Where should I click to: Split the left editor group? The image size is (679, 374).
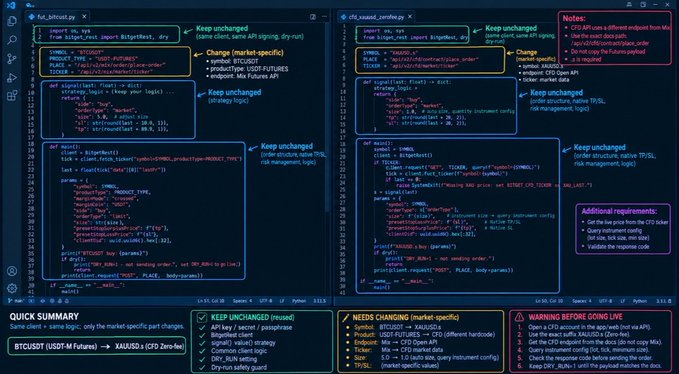click(313, 17)
